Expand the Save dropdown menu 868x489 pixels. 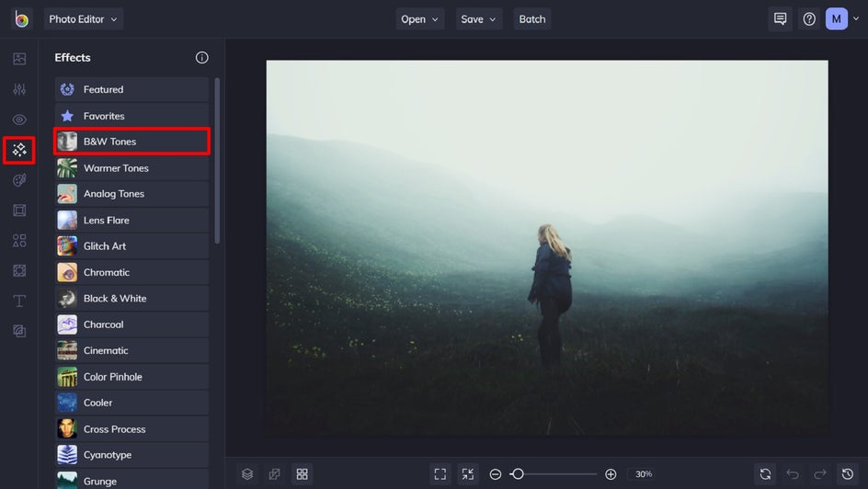click(479, 18)
